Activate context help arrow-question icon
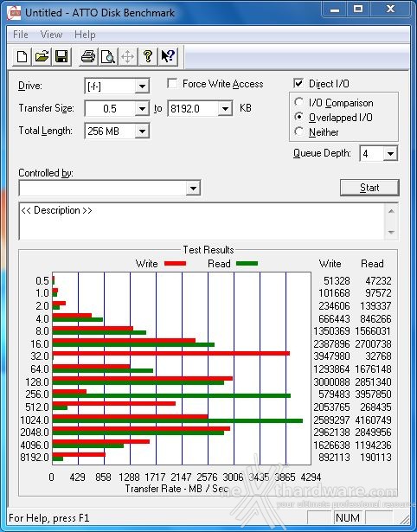417x532 pixels. pyautogui.click(x=168, y=56)
